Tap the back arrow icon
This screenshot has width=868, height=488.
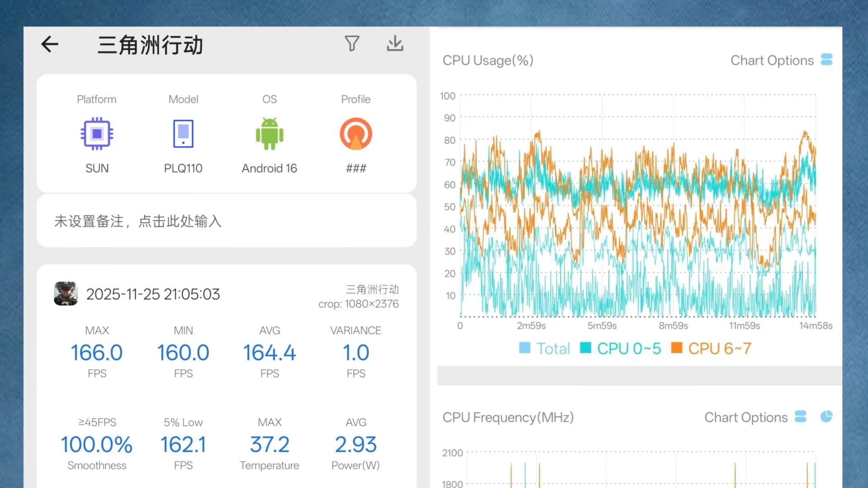[x=50, y=44]
